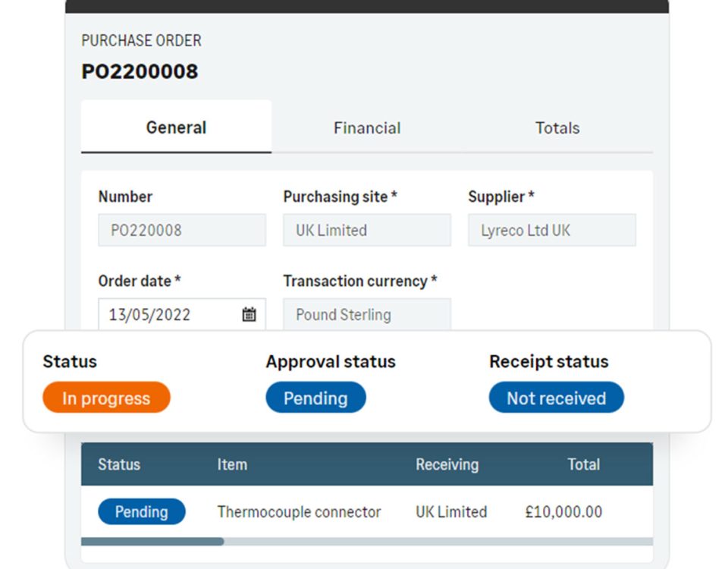This screenshot has height=569, width=728.
Task: Click the Pending badge in the item row
Action: point(142,511)
